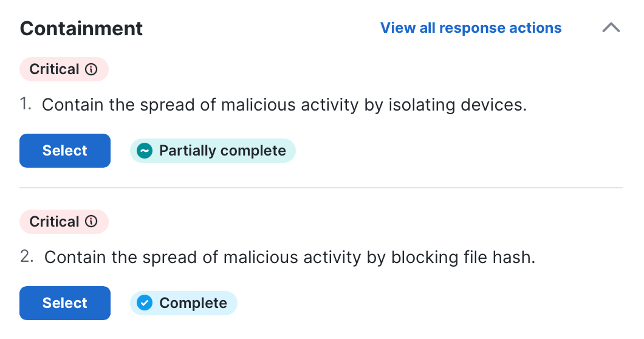Click the Complete status badge text
The image size is (644, 339).
(193, 303)
